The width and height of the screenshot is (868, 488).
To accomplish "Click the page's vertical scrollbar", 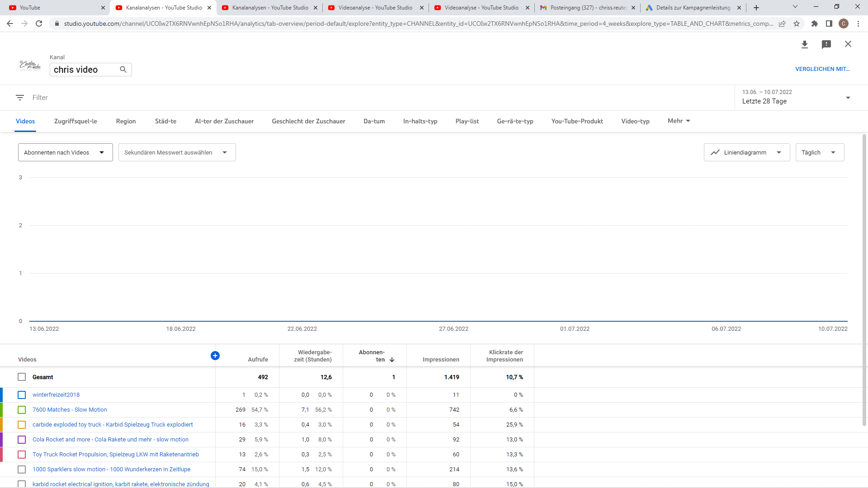I will pyautogui.click(x=864, y=280).
